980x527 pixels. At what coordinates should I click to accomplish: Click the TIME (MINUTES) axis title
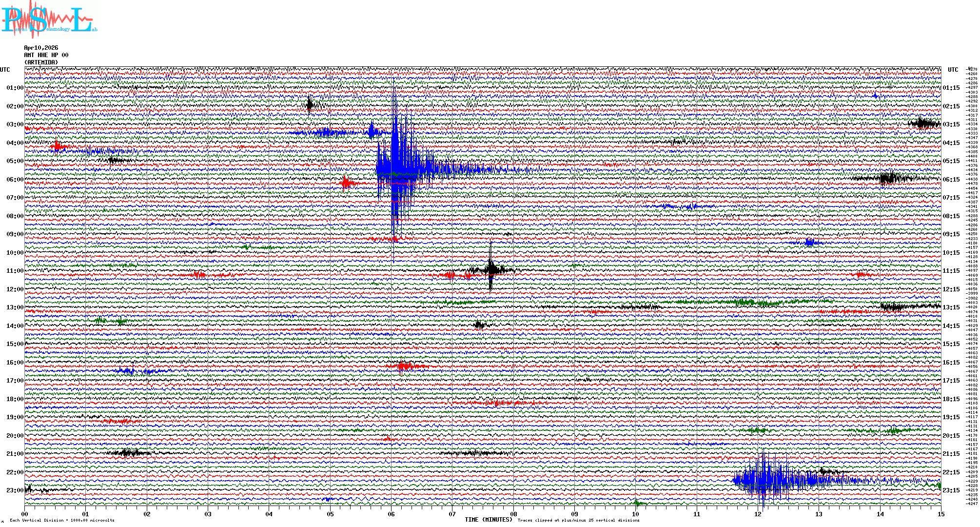click(489, 520)
